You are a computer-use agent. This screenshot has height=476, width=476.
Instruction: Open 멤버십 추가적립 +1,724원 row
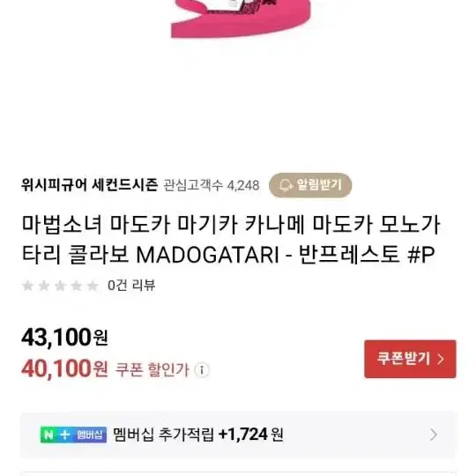click(x=239, y=435)
